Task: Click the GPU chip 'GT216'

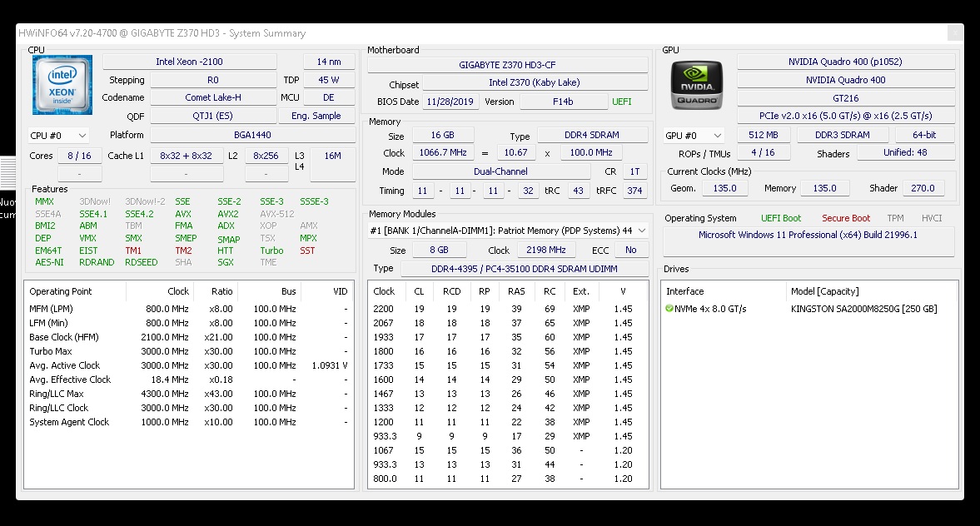Action: point(845,98)
